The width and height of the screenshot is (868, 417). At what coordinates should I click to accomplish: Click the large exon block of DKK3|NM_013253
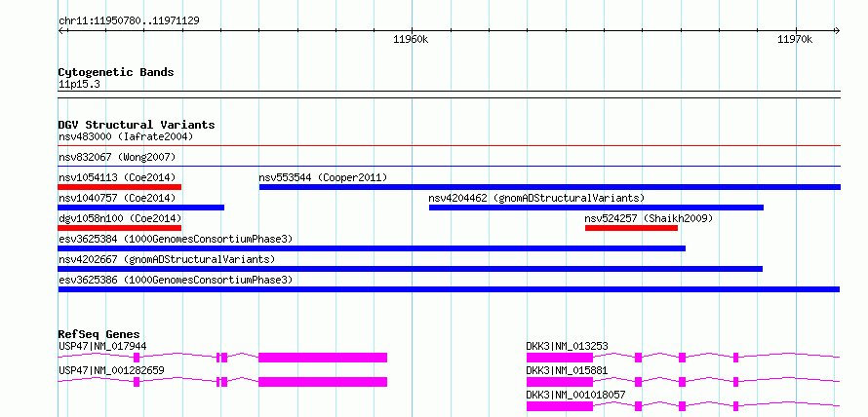560,358
